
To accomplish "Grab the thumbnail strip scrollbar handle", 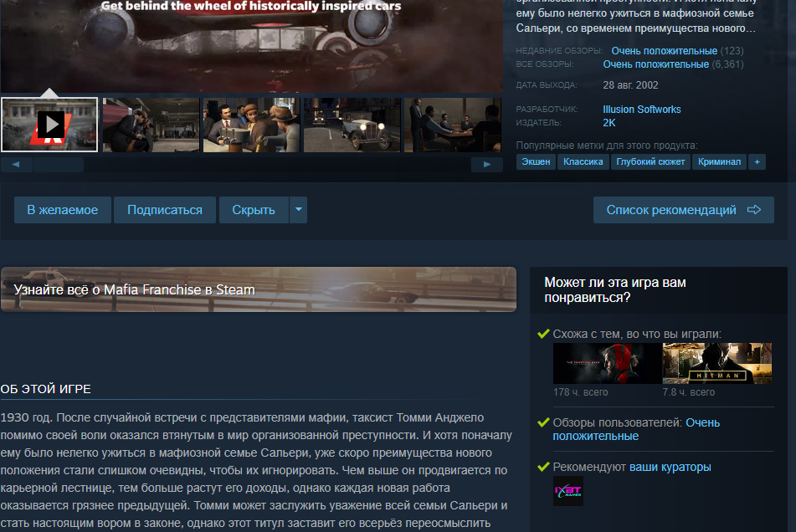I will pyautogui.click(x=59, y=165).
